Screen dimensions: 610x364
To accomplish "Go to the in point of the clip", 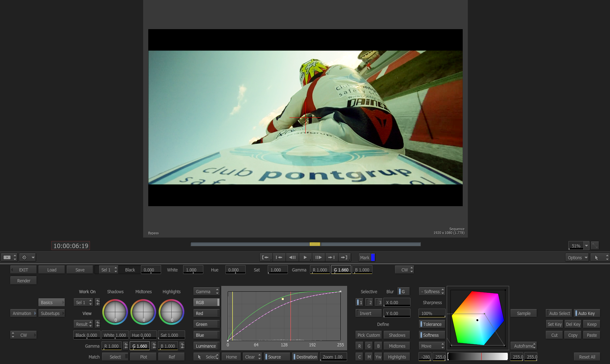I will (x=266, y=257).
